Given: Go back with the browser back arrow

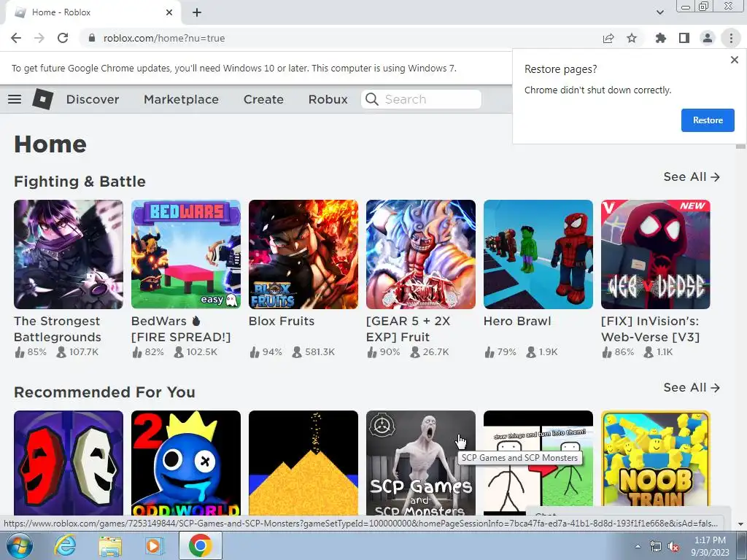Looking at the screenshot, I should [x=16, y=38].
